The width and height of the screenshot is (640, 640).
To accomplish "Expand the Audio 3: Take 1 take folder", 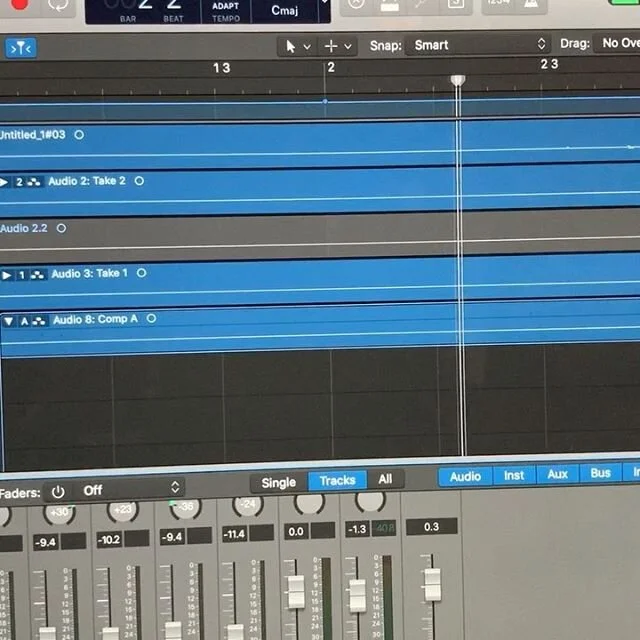I will coord(6,276).
